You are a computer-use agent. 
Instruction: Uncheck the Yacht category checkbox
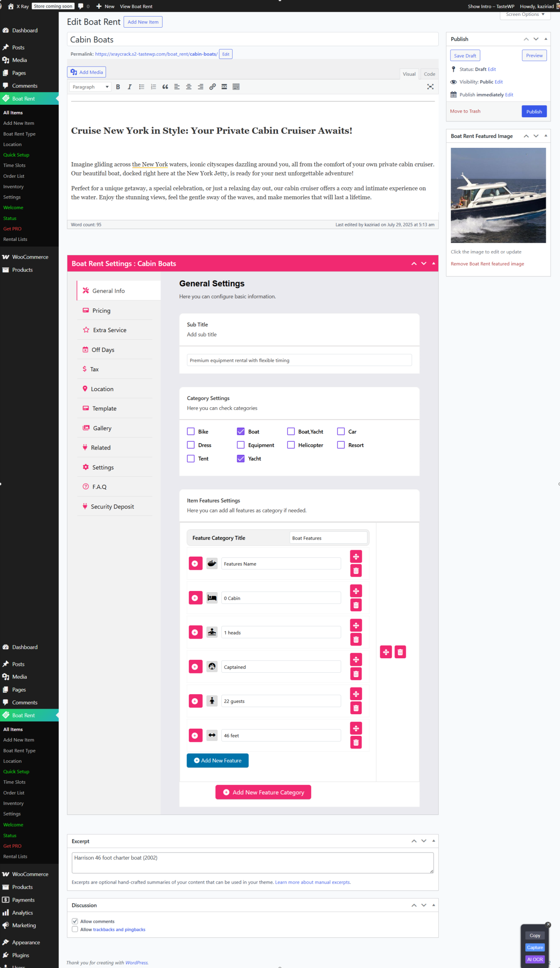click(x=240, y=458)
